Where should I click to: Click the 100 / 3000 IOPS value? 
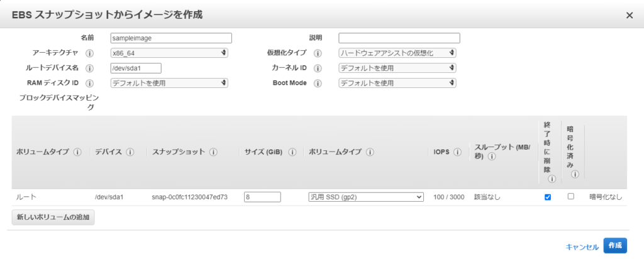(x=449, y=197)
